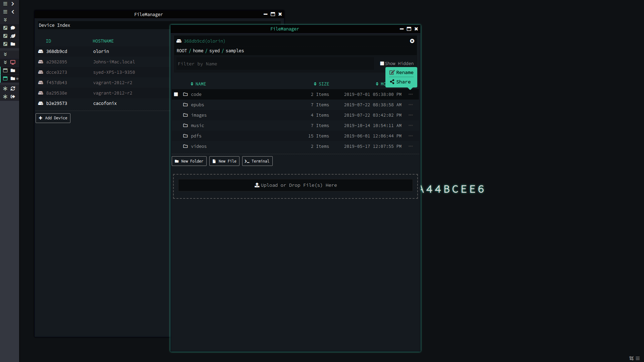Open more options for images row

pos(411,115)
